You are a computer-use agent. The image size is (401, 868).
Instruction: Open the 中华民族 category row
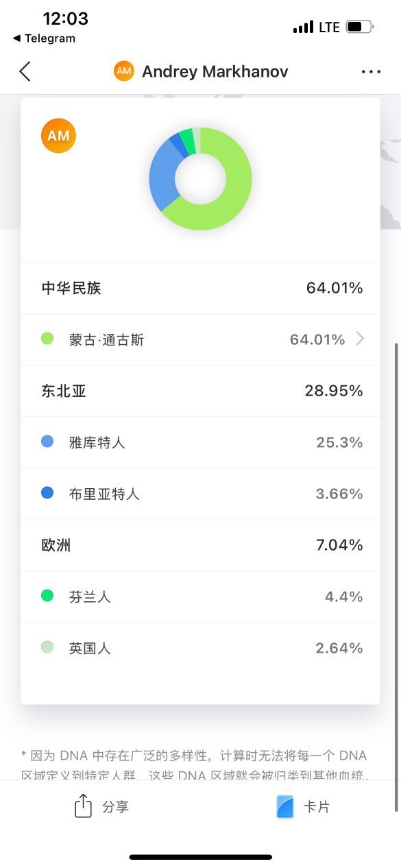pos(200,288)
